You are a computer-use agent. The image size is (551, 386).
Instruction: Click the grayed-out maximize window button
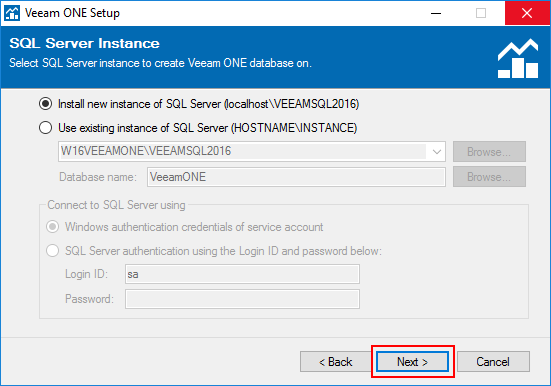tap(481, 13)
